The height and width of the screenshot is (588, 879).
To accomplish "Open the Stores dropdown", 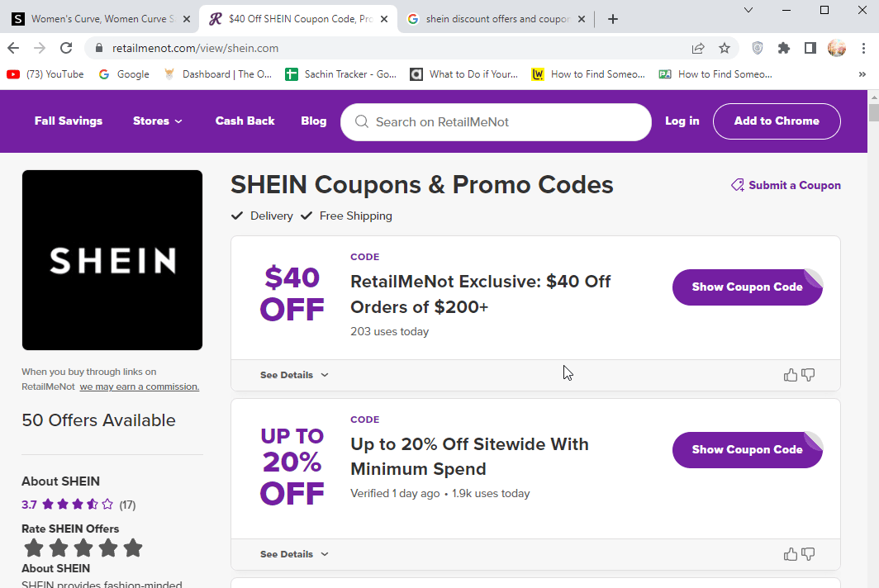I will (x=157, y=121).
